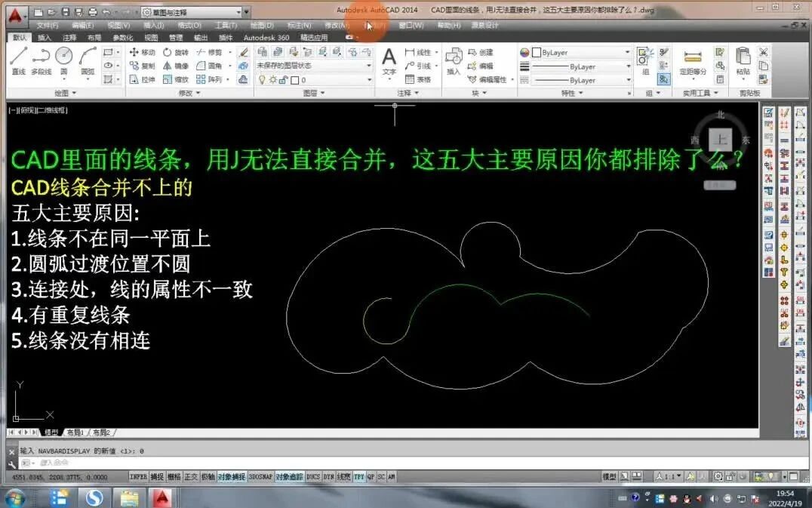Click the 阵列 (Array) tool
The width and height of the screenshot is (812, 508).
pyautogui.click(x=210, y=79)
